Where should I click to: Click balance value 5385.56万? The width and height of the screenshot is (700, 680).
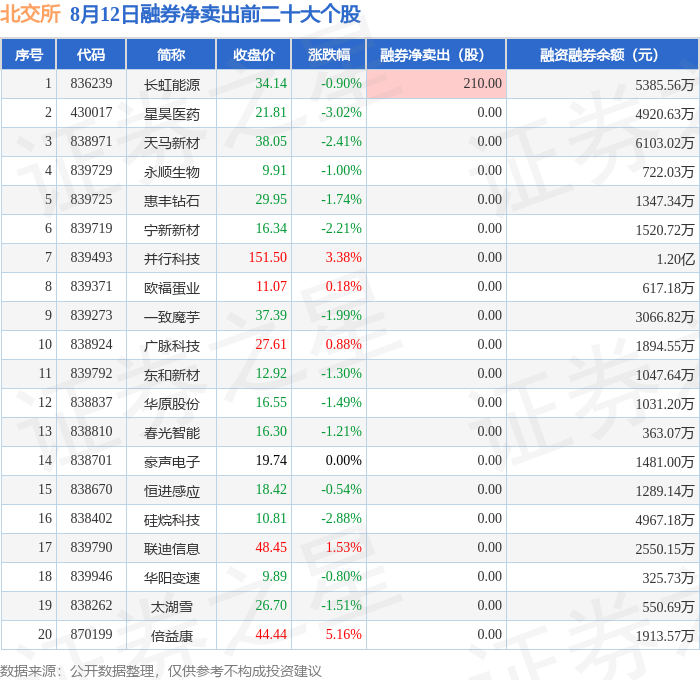[x=665, y=84]
